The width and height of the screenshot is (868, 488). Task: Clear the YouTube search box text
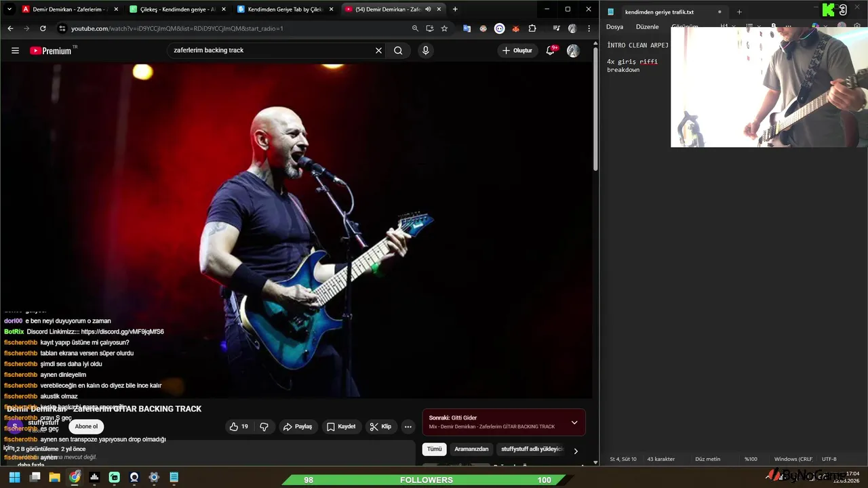378,50
